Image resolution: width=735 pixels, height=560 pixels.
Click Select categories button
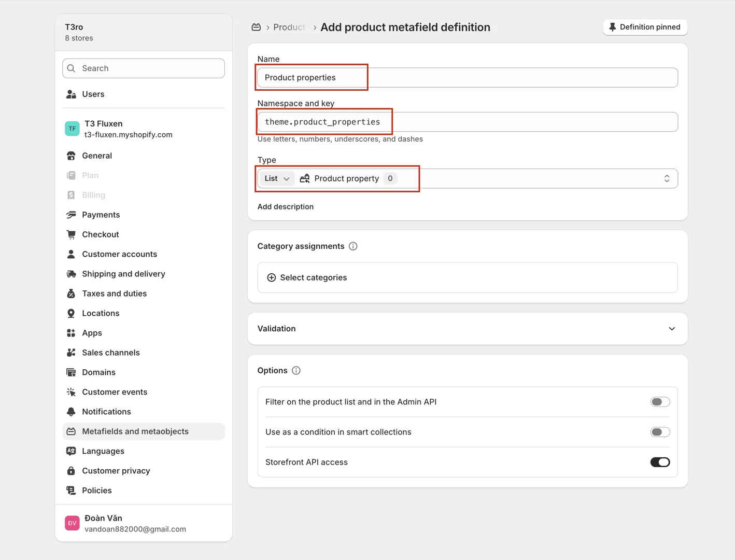(x=468, y=277)
